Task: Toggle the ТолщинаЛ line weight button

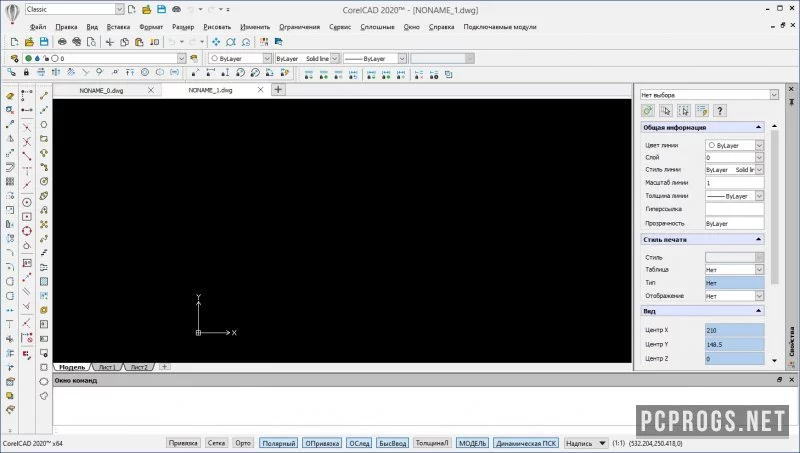Action: [x=432, y=443]
